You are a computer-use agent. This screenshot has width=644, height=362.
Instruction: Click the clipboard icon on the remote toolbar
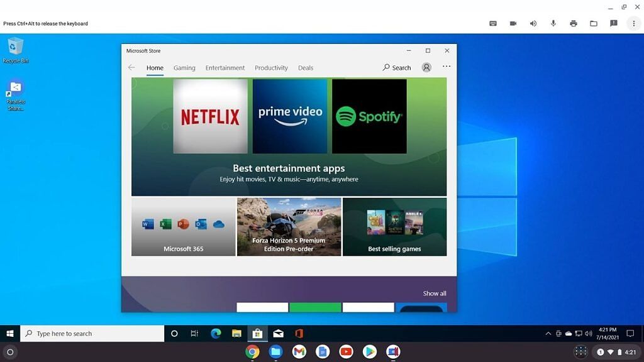[613, 23]
